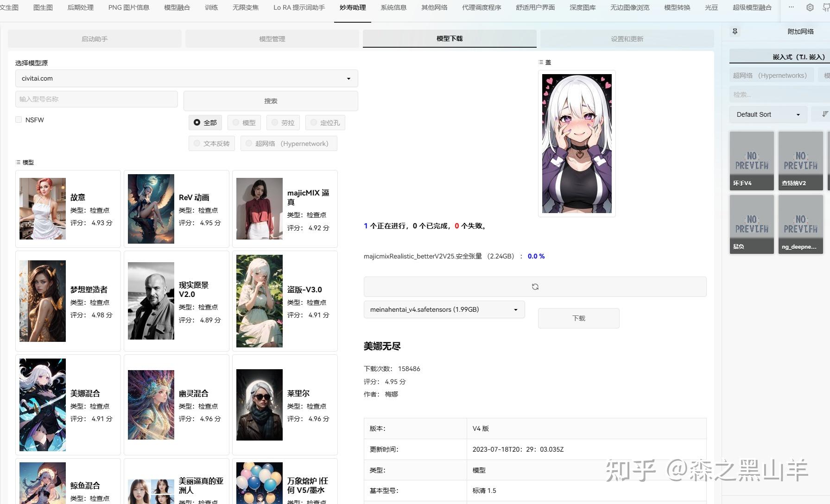Open the 无边图像浏览 tab
830x504 pixels.
[x=630, y=7]
